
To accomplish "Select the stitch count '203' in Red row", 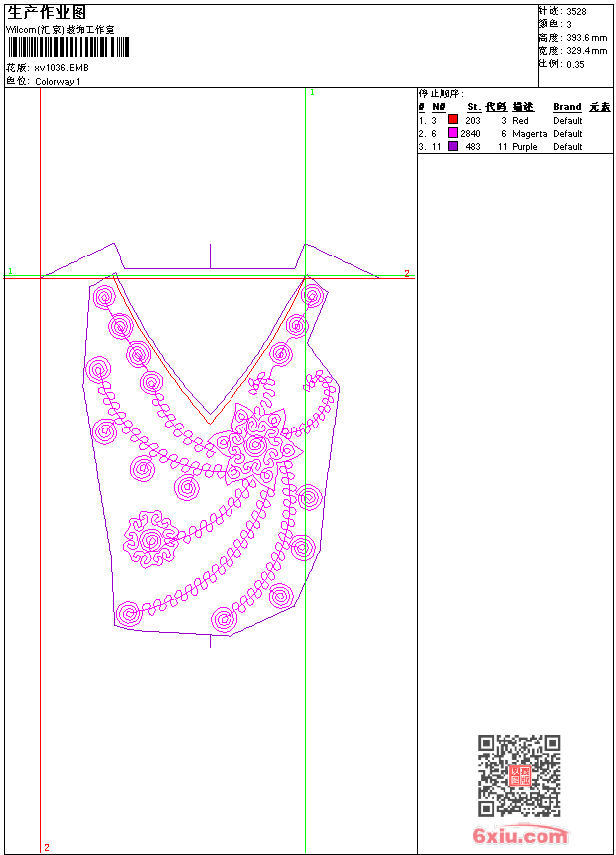I will (x=473, y=120).
